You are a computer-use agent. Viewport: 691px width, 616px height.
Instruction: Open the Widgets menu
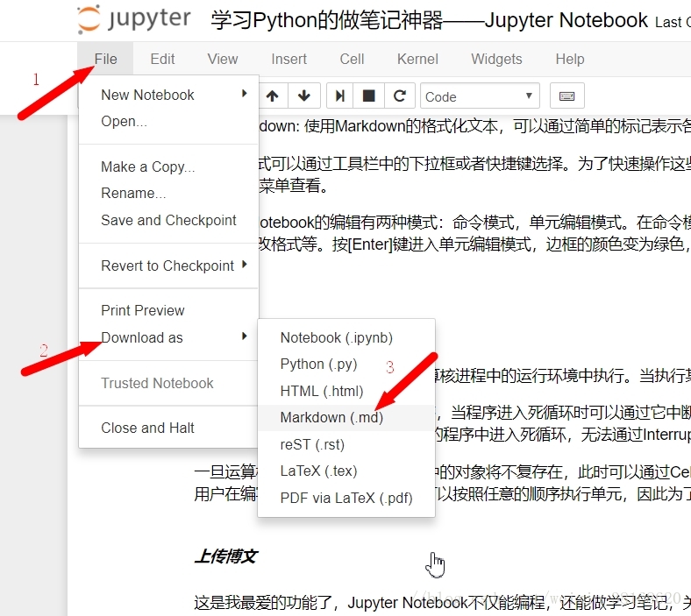[x=496, y=59]
